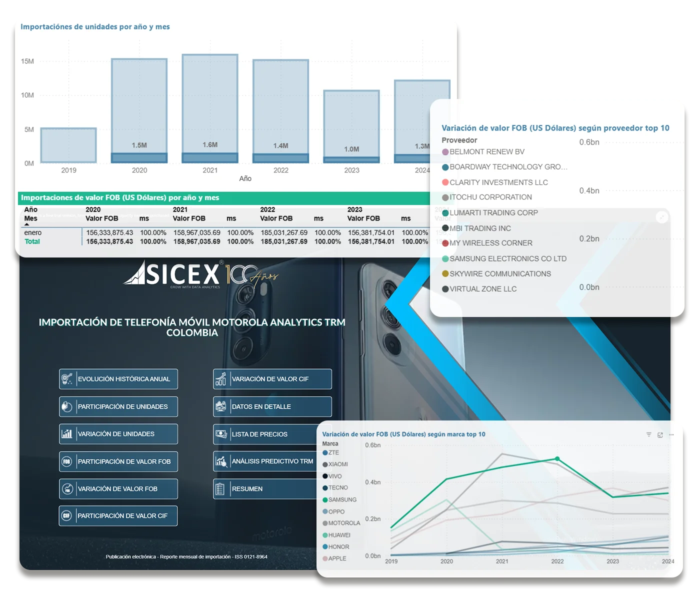Click the 2020 bar in the units chart
Viewport: 700px width, 616px height.
coord(139,110)
